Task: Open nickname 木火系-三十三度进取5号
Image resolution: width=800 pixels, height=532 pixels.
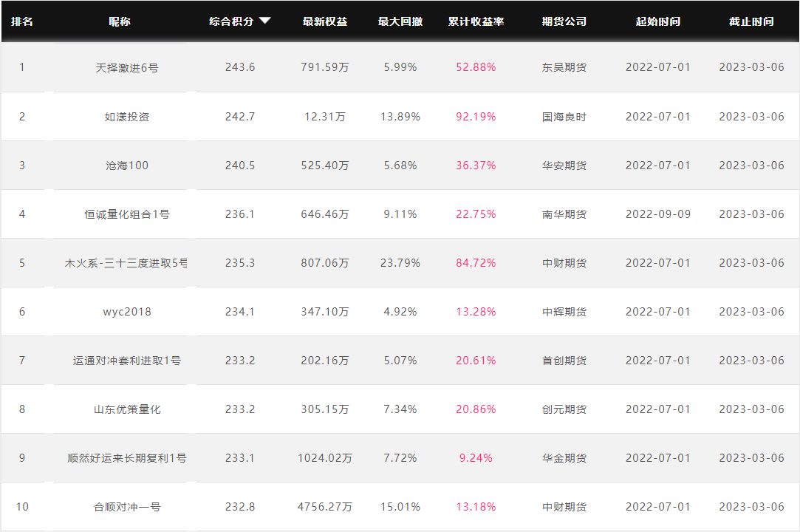Action: (126, 263)
